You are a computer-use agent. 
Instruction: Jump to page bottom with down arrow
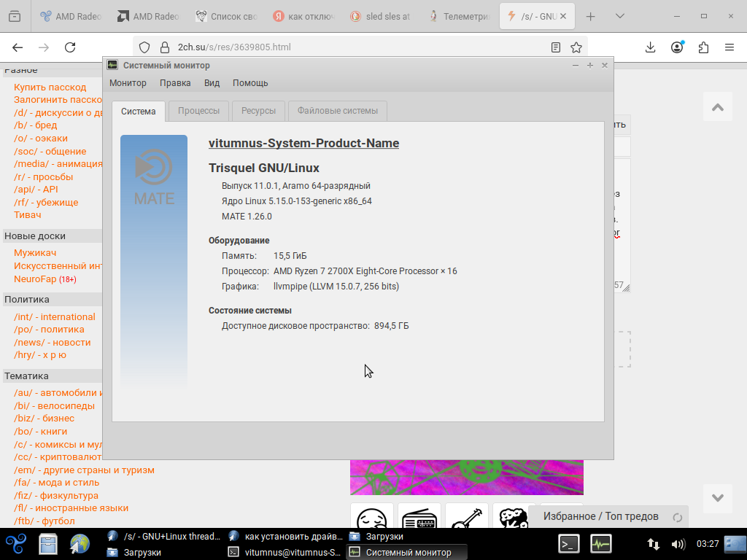pyautogui.click(x=718, y=498)
